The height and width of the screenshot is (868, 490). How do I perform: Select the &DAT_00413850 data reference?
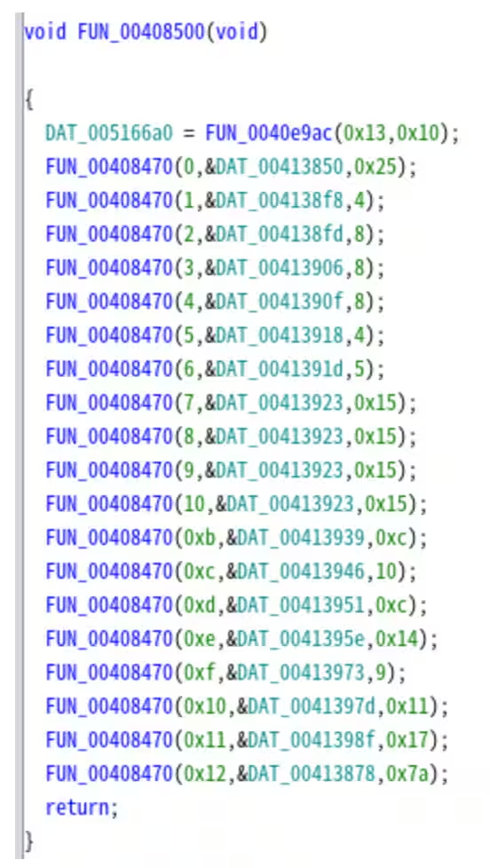click(274, 167)
